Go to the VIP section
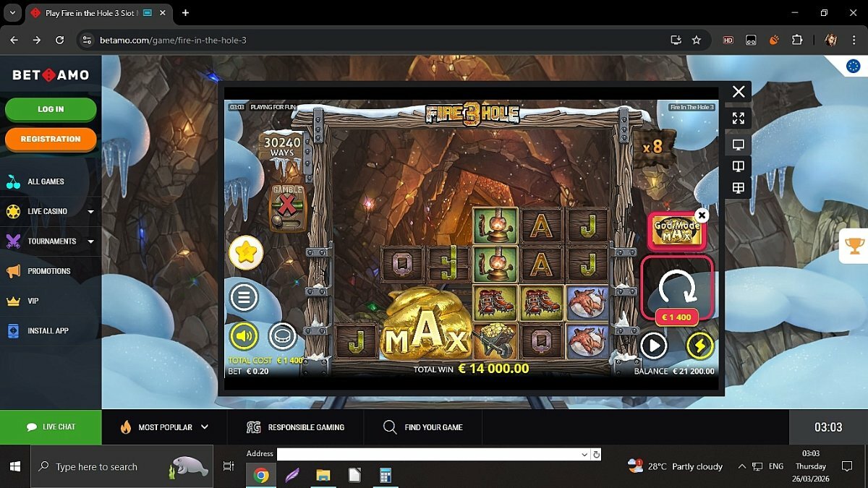The image size is (868, 488). 33,301
